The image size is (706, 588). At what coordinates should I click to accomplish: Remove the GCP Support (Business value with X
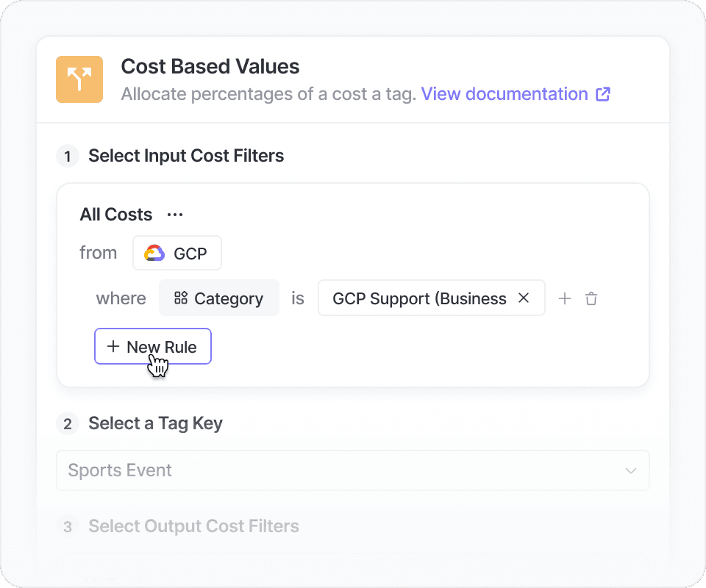pos(524,298)
